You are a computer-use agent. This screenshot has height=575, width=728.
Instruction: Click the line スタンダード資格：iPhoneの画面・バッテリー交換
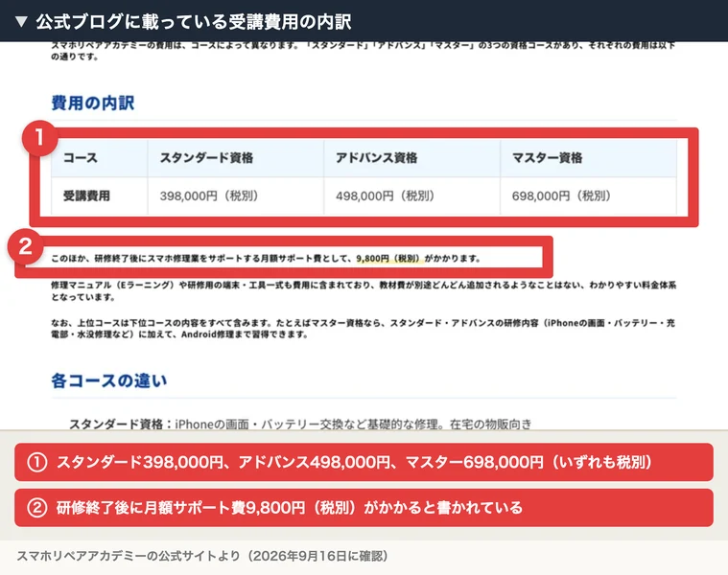[300, 424]
